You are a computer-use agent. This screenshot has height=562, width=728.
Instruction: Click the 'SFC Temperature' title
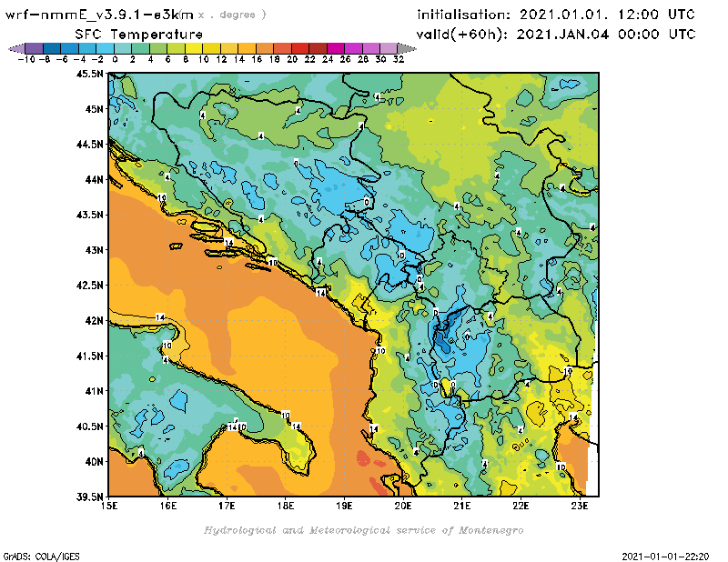[139, 35]
